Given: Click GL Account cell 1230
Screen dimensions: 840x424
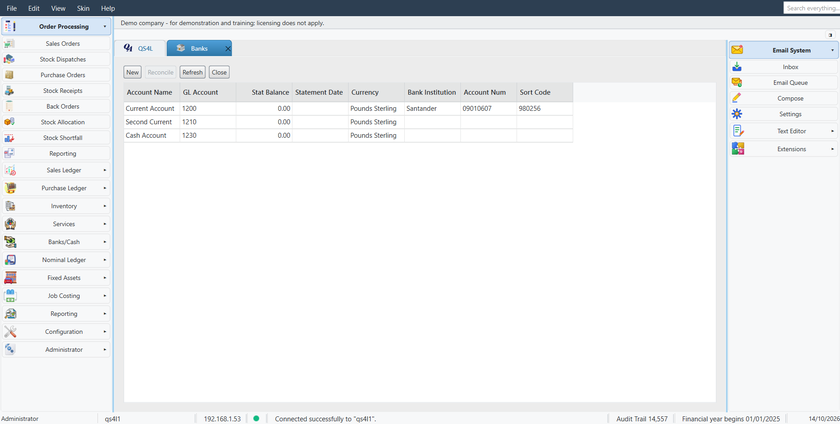Looking at the screenshot, I should tap(208, 136).
